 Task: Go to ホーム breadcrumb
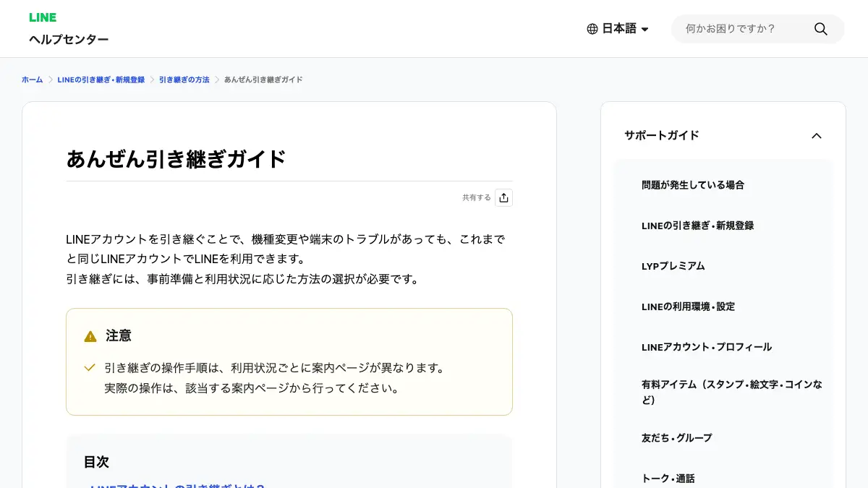[x=33, y=80]
